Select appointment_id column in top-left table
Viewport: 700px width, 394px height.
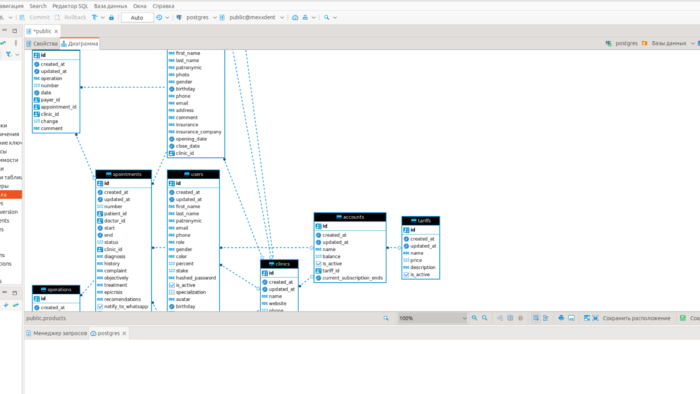pos(55,107)
